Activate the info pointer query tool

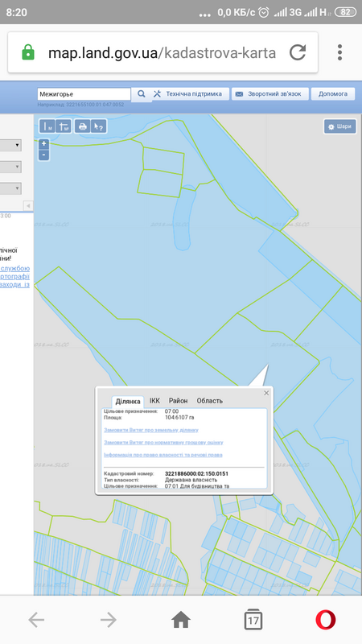click(x=98, y=126)
